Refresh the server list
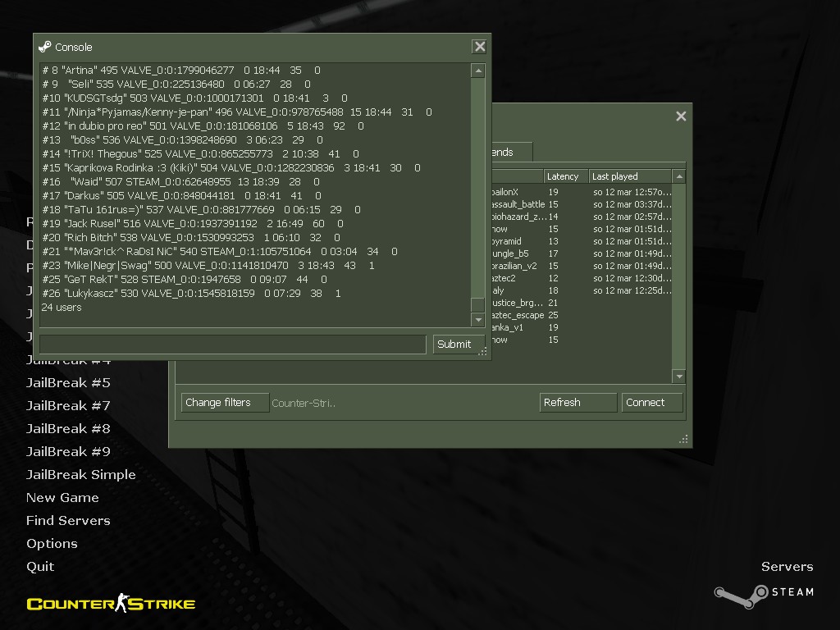The image size is (840, 630). [x=578, y=402]
